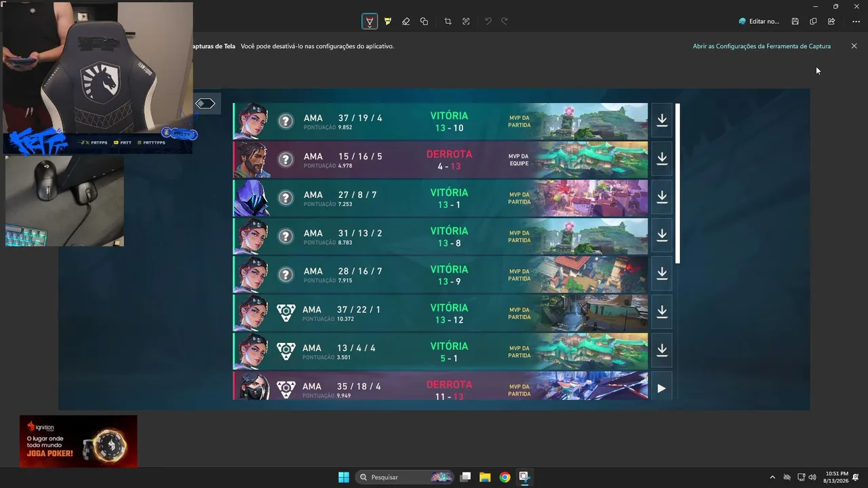Open text actions in Snipping Tool
This screenshot has width=868, height=488.
pos(466,22)
